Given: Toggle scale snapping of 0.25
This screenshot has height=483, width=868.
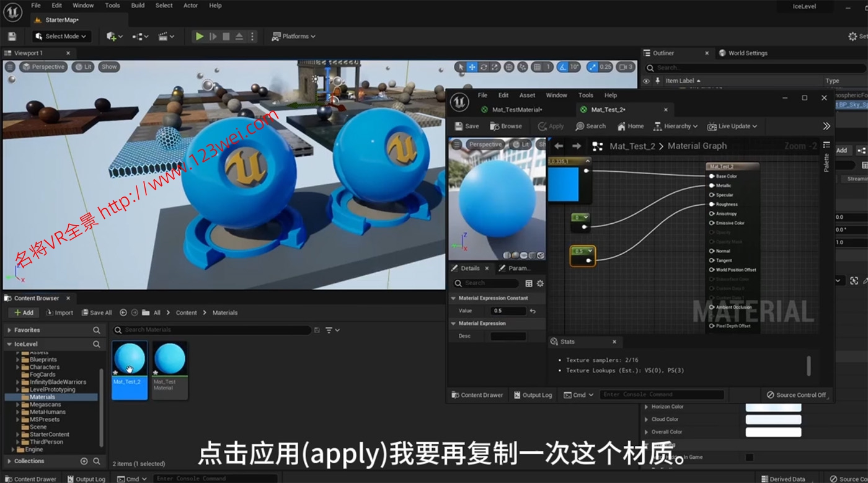Looking at the screenshot, I should [x=592, y=67].
